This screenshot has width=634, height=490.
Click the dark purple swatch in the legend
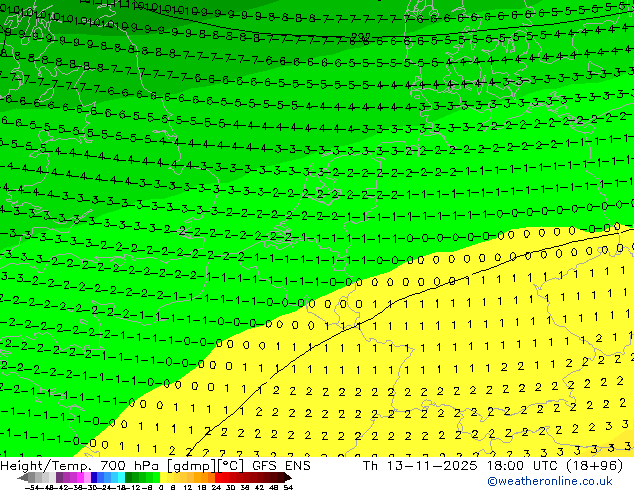tap(59, 478)
